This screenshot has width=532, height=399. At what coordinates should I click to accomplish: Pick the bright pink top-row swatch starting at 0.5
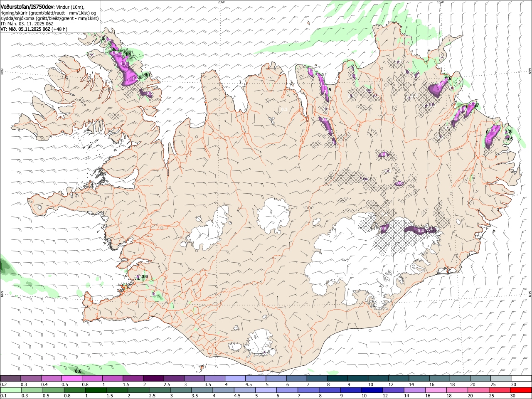tap(71, 378)
